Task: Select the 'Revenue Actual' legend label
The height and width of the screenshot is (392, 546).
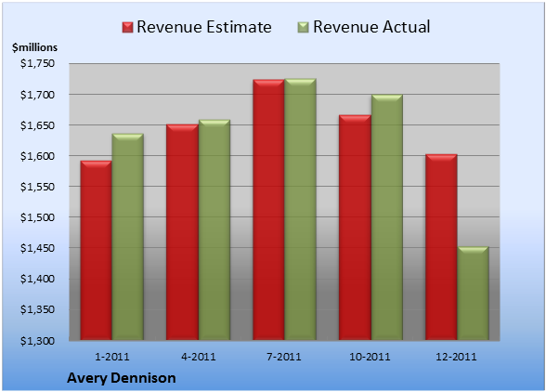Action: click(371, 27)
